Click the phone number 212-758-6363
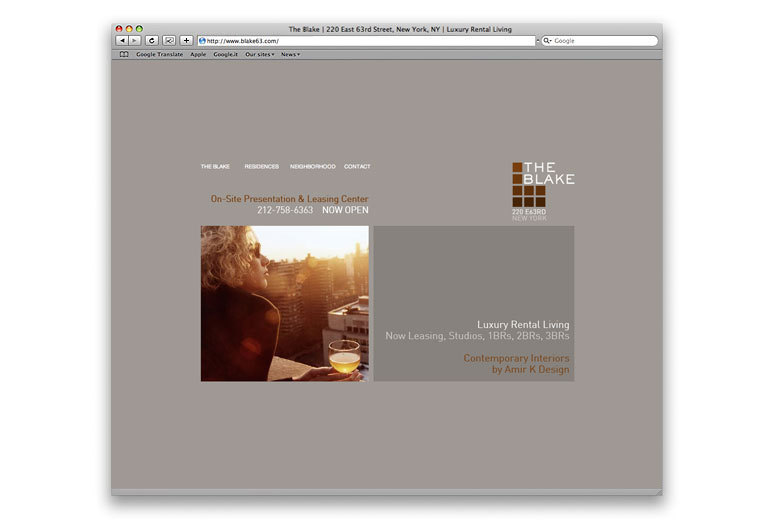 coord(285,210)
